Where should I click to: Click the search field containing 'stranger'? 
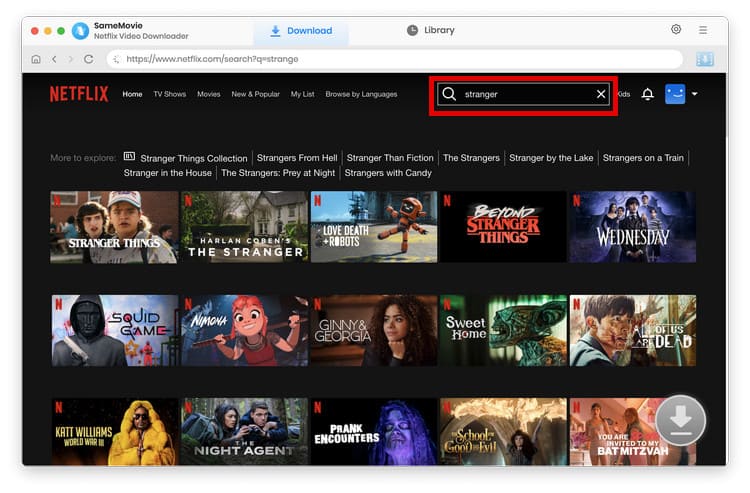pos(523,94)
